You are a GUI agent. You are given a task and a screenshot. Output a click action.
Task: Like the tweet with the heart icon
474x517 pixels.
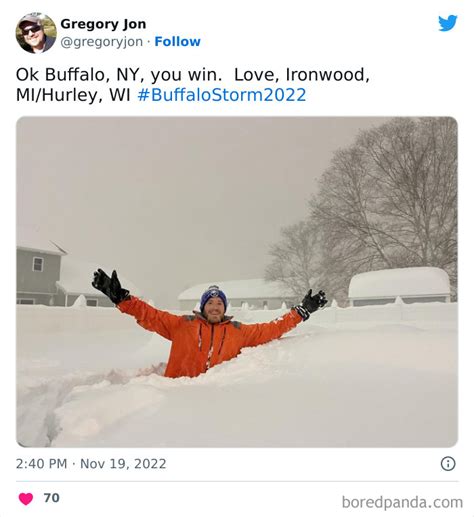click(26, 499)
